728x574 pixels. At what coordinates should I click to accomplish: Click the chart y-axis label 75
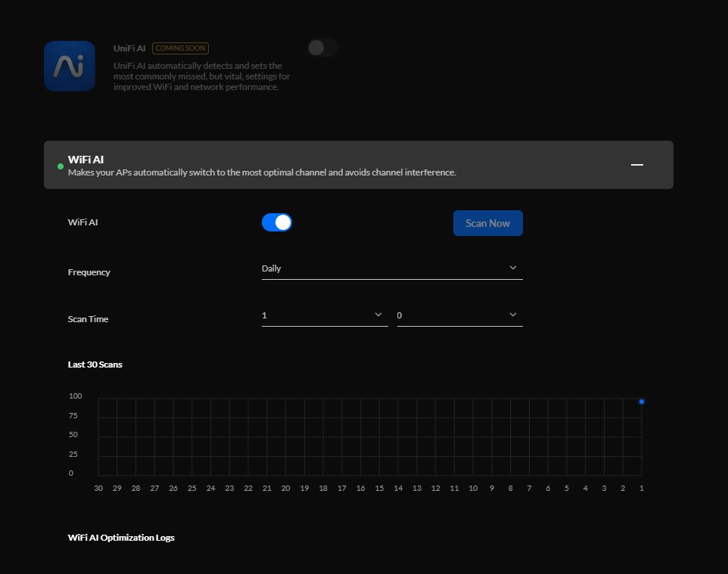[x=73, y=415]
